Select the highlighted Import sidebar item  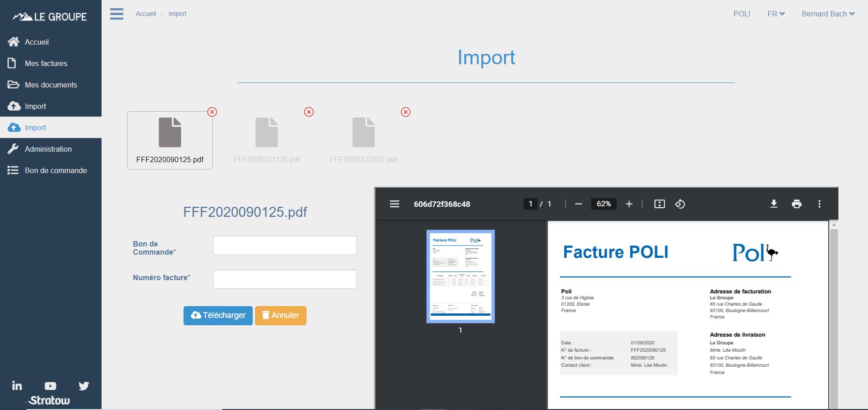(51, 128)
